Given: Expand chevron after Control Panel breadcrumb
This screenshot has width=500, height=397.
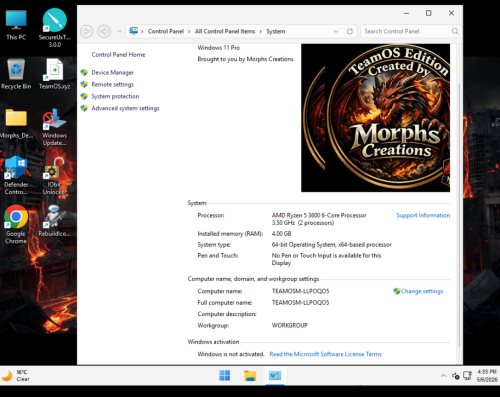Looking at the screenshot, I should (x=189, y=31).
